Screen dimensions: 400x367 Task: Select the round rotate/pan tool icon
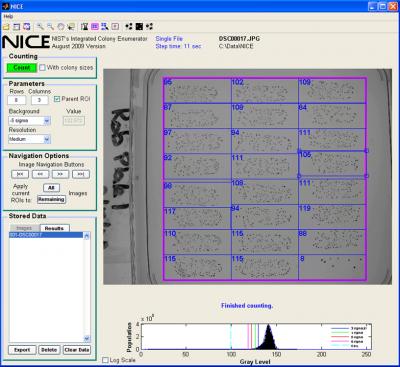pos(61,26)
